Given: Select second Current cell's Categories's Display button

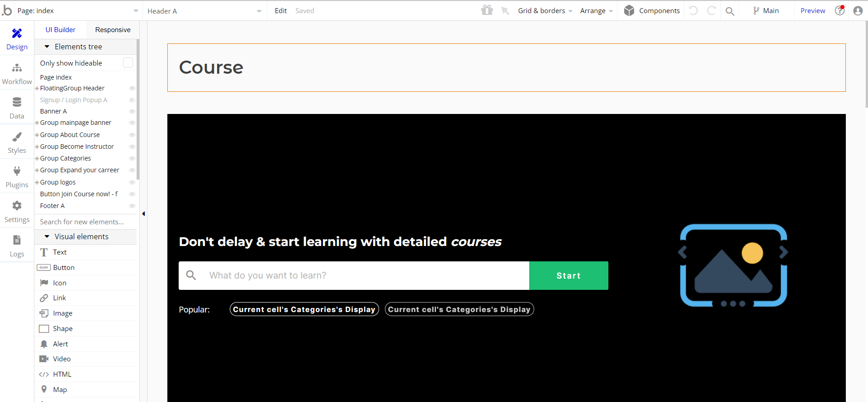Looking at the screenshot, I should coord(459,309).
